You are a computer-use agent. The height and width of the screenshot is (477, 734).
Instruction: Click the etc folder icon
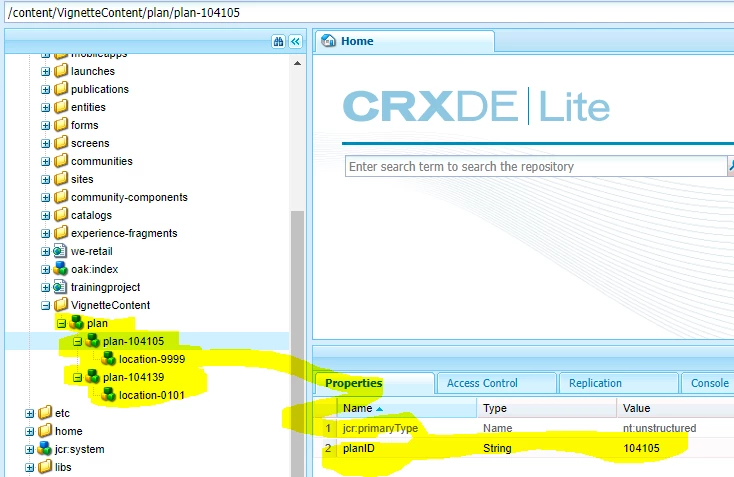click(45, 413)
